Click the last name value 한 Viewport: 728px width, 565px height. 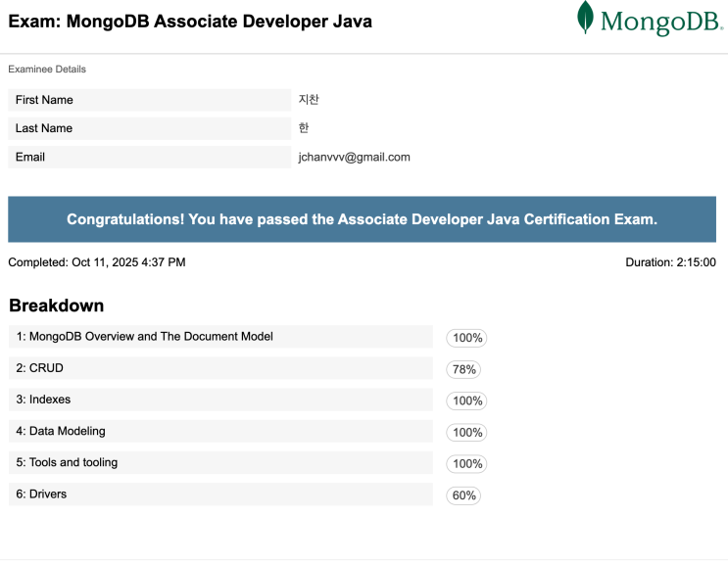point(304,127)
